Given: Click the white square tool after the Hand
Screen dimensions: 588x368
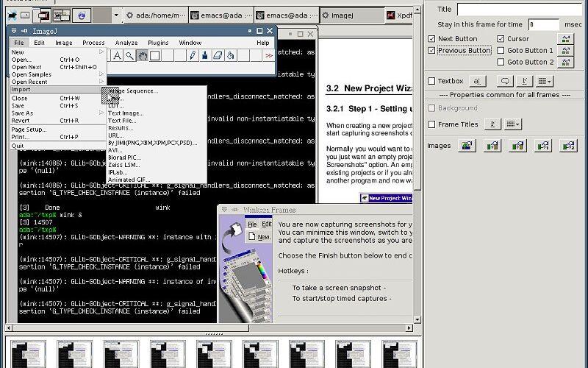Looking at the screenshot, I should pyautogui.click(x=155, y=56).
